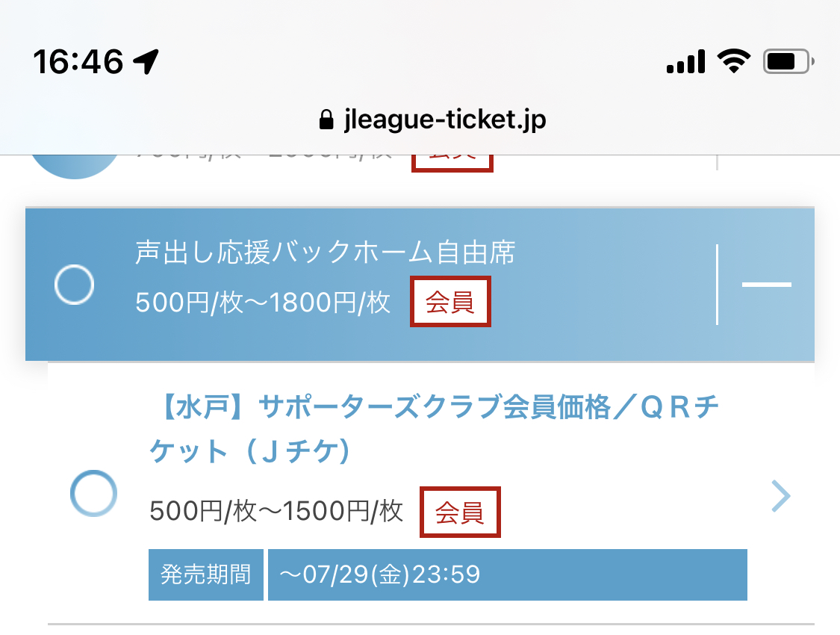
Task: Click the partially hidden 会員 badge at top
Action: coord(452,160)
